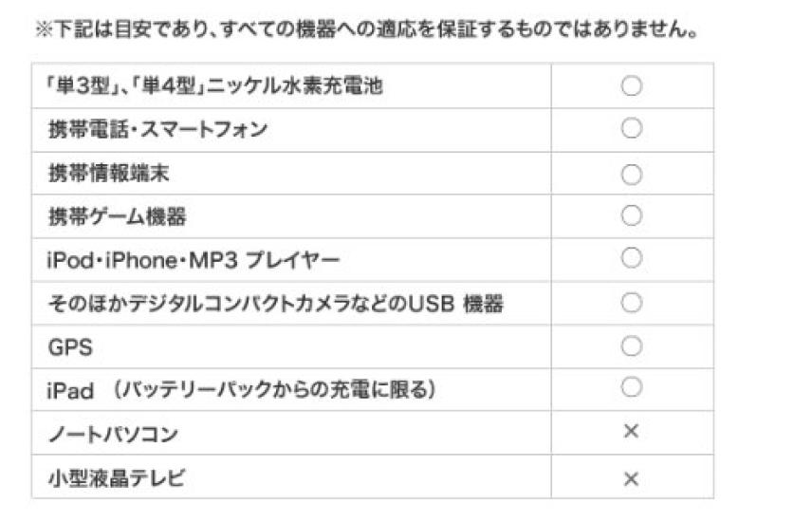This screenshot has height=522, width=812.
Task: Click the circle icon beside 携帯電話・スマートフォン
Action: (632, 129)
